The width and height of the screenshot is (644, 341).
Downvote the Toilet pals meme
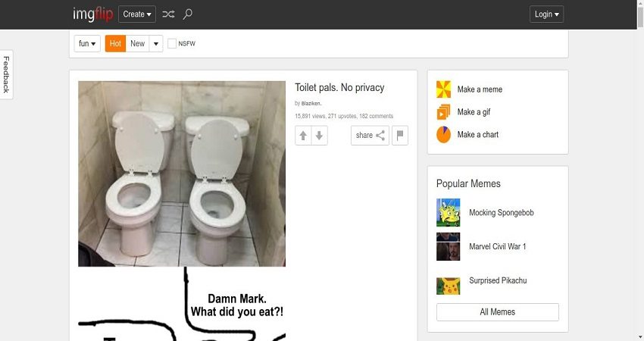pos(320,136)
